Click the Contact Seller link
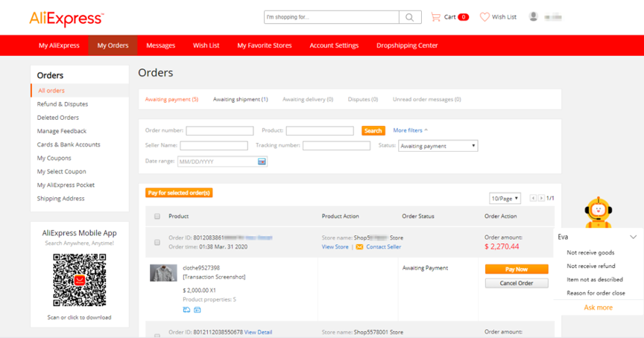Image resolution: width=644 pixels, height=338 pixels. (384, 247)
